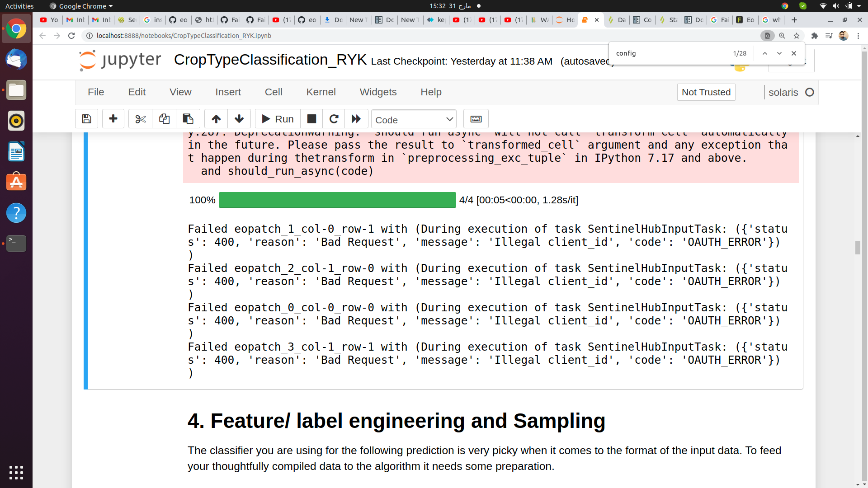The image size is (868, 488).
Task: Save the notebook checkpoint
Action: pyautogui.click(x=86, y=118)
